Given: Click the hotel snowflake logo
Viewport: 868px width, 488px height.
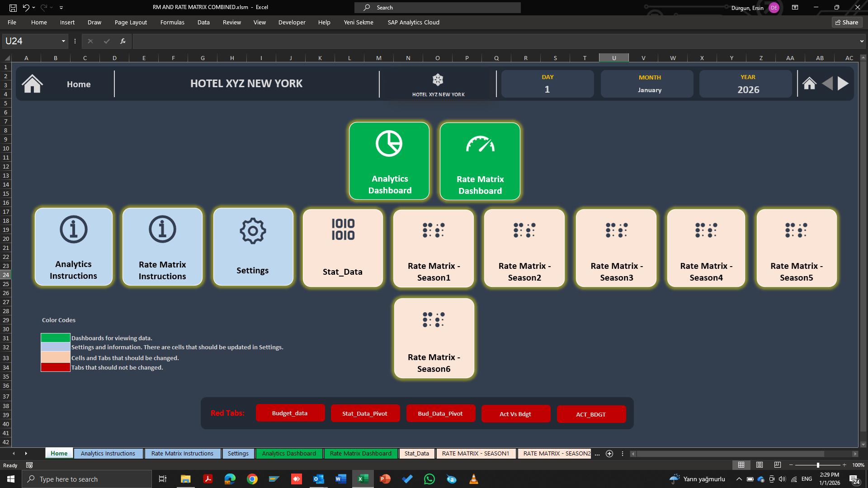Looking at the screenshot, I should pos(438,80).
